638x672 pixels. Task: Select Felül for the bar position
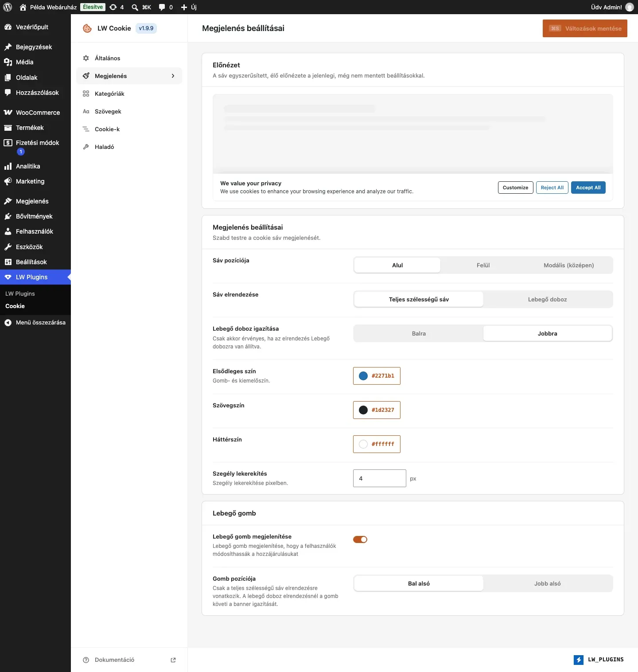(x=483, y=265)
